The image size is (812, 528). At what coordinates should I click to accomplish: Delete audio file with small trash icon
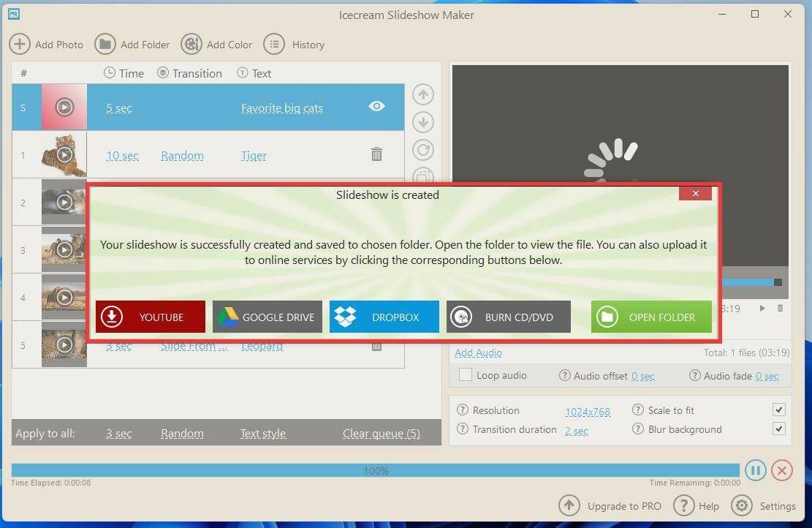tap(781, 309)
